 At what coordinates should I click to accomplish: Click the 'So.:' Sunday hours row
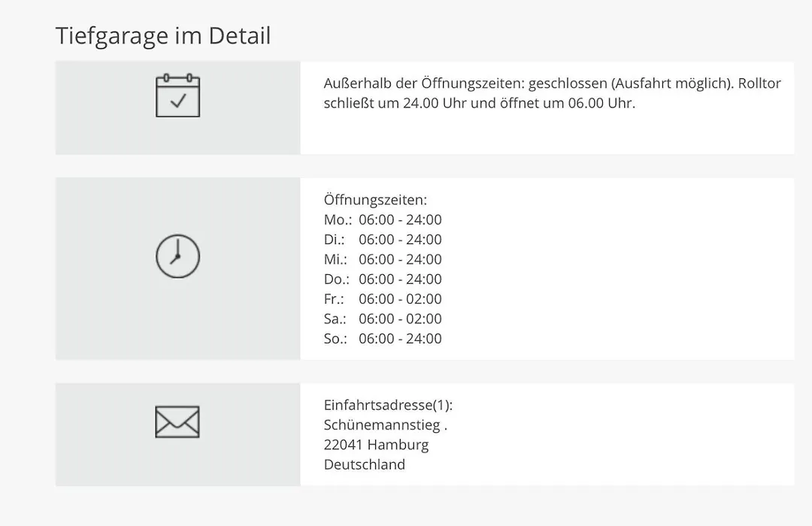click(x=383, y=338)
